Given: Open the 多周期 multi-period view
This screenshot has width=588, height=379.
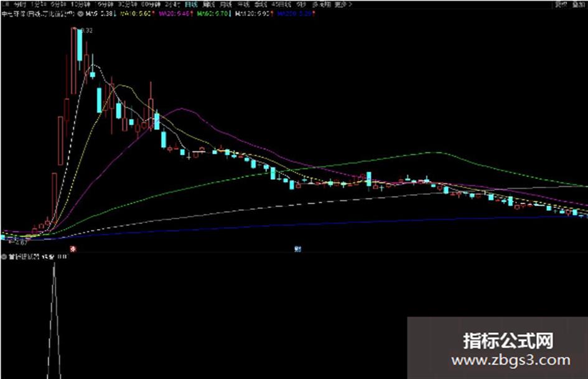Looking at the screenshot, I should pos(321,4).
